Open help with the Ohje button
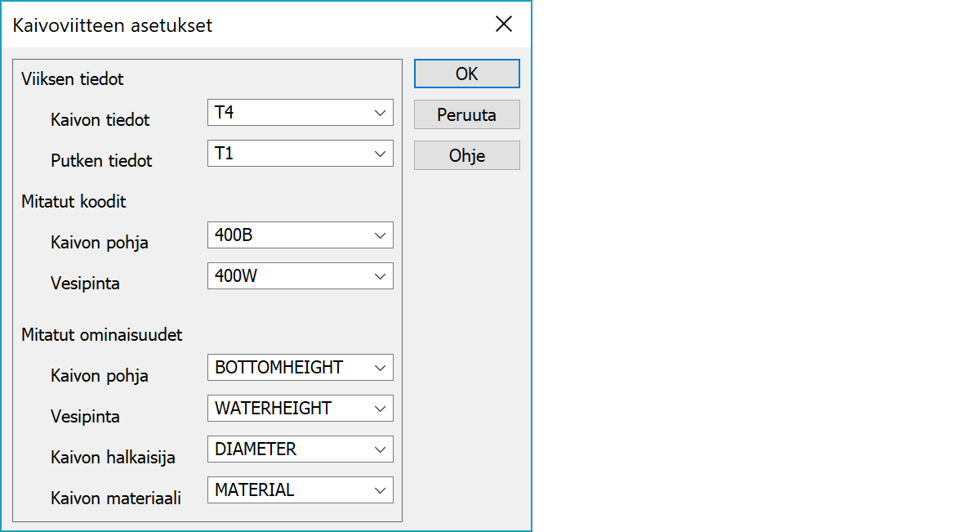This screenshot has width=980, height=532. click(466, 155)
